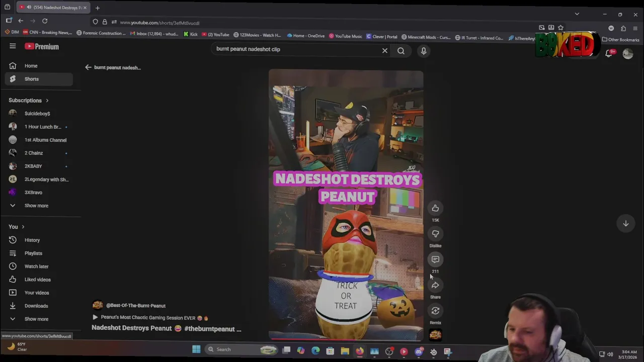Open Other Bookmarks folder

coord(620,40)
